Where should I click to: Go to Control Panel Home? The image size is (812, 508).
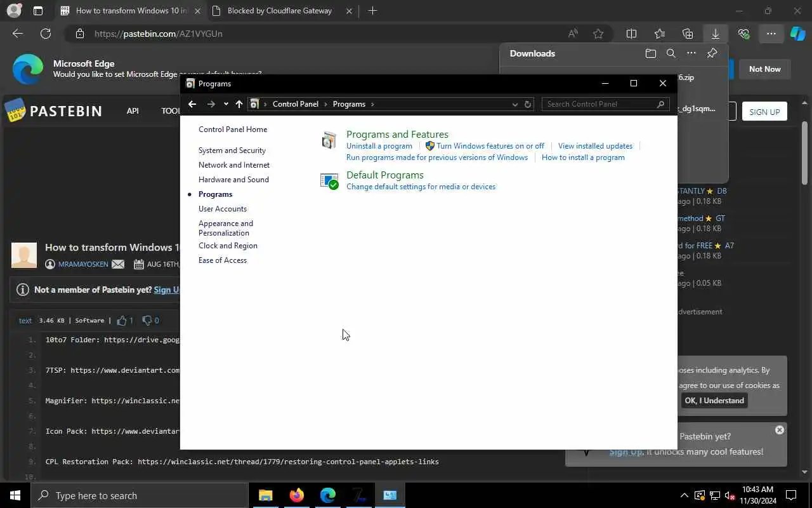click(233, 130)
